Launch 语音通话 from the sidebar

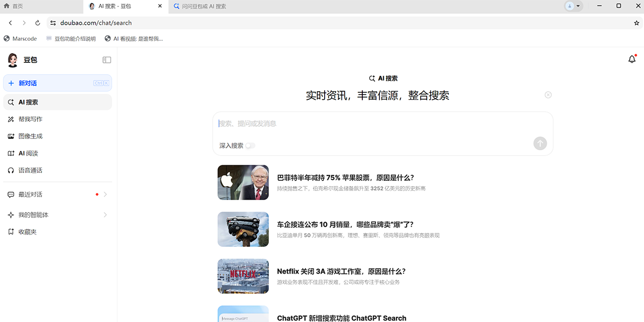(57, 171)
